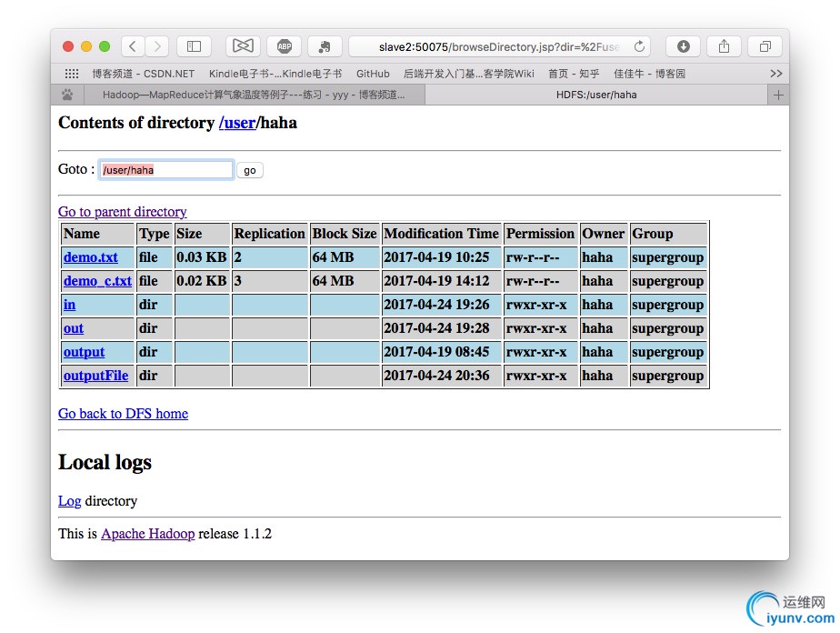Click the 0.02 KB size cell

pos(202,281)
